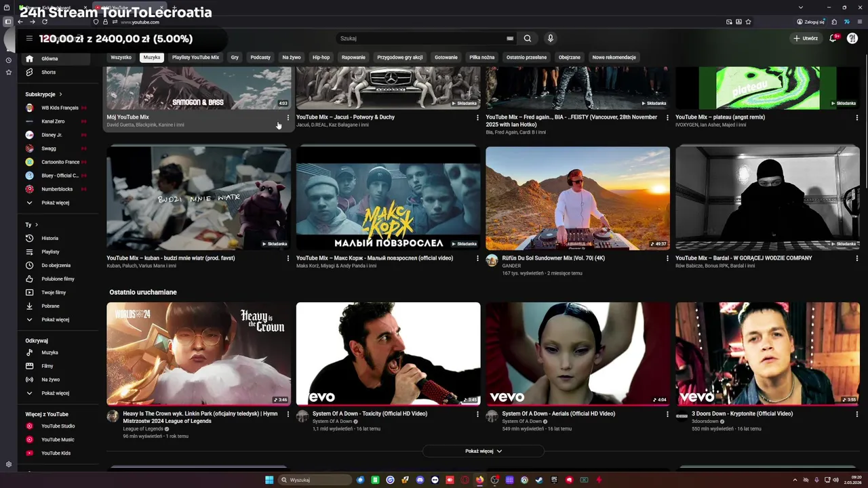Expand Odkrywaj with Pokaż więcej
This screenshot has width=868, height=488.
point(56,393)
